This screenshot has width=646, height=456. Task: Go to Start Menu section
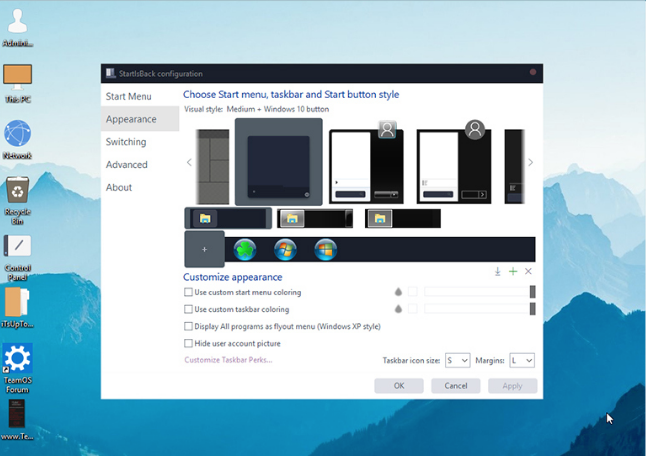tap(140, 96)
